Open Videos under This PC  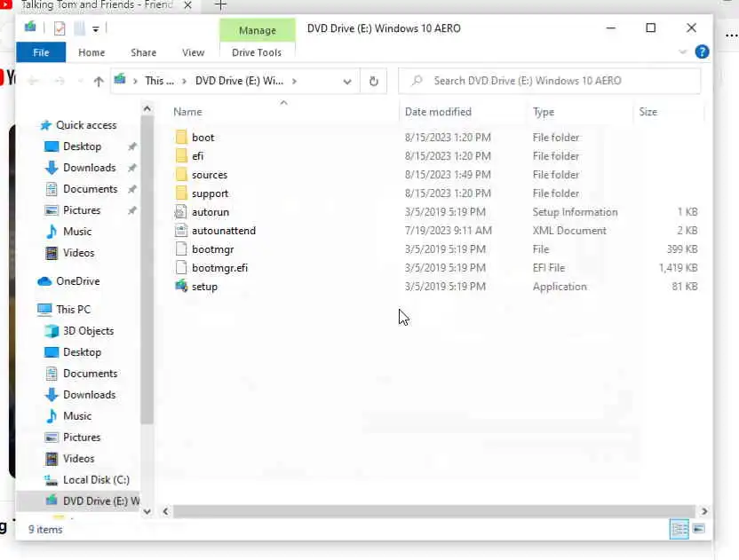point(78,458)
